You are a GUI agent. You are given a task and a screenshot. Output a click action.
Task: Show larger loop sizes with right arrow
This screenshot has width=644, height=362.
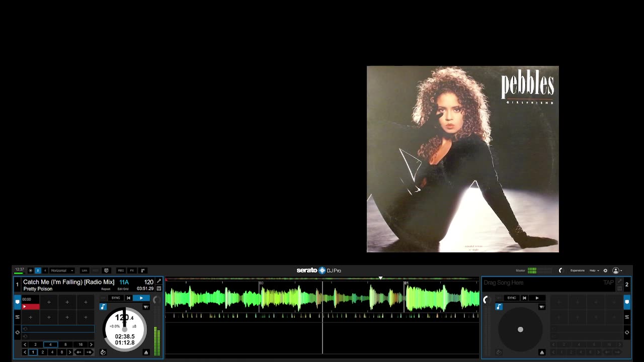pyautogui.click(x=91, y=344)
